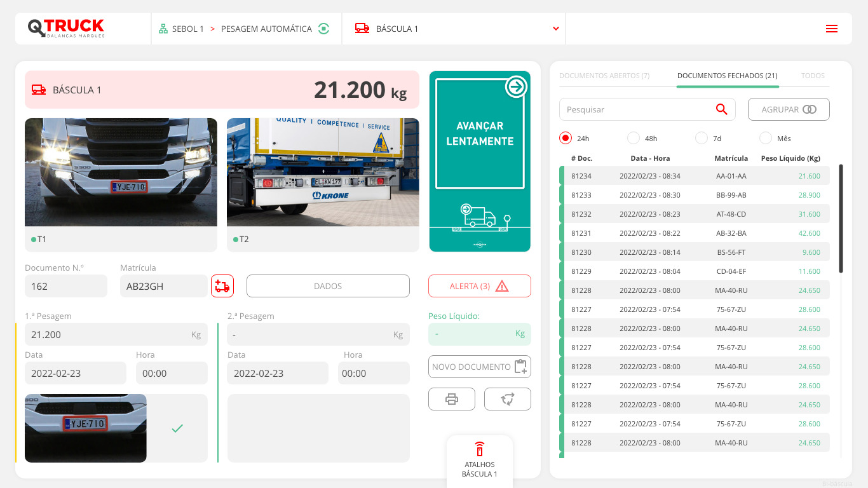Select the 7d time filter
This screenshot has height=488, width=868.
(x=702, y=137)
